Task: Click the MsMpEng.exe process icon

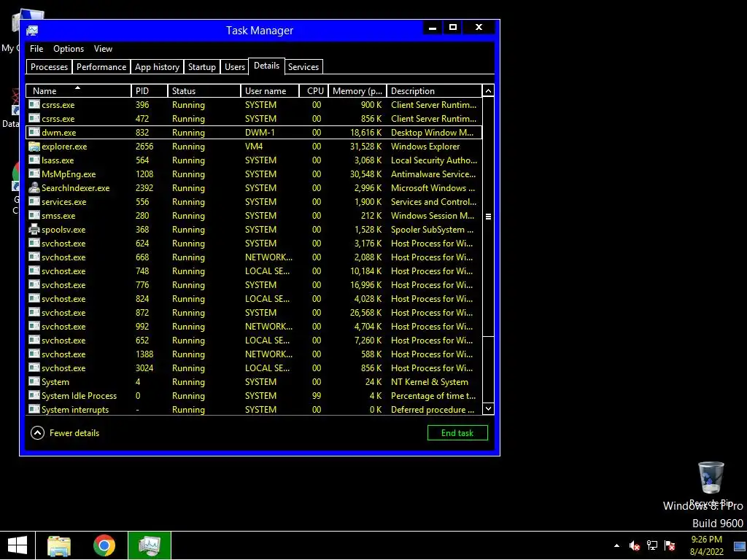Action: 34,174
